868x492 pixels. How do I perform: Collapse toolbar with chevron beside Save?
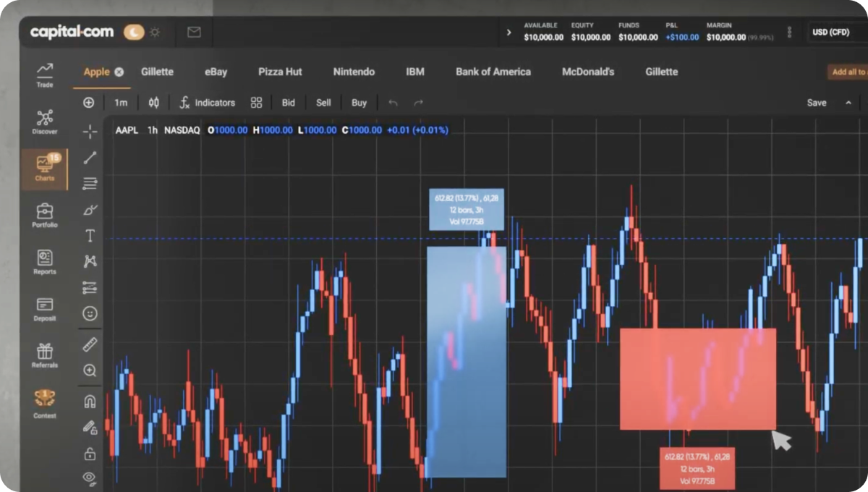[848, 103]
